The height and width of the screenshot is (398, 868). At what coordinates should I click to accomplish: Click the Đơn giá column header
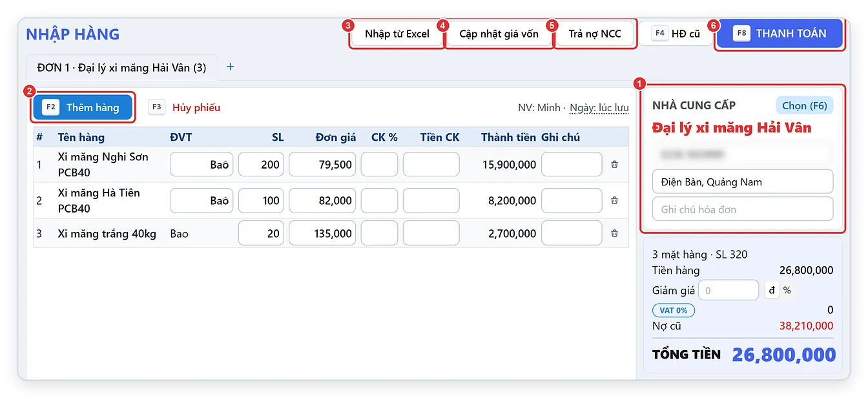tap(336, 137)
